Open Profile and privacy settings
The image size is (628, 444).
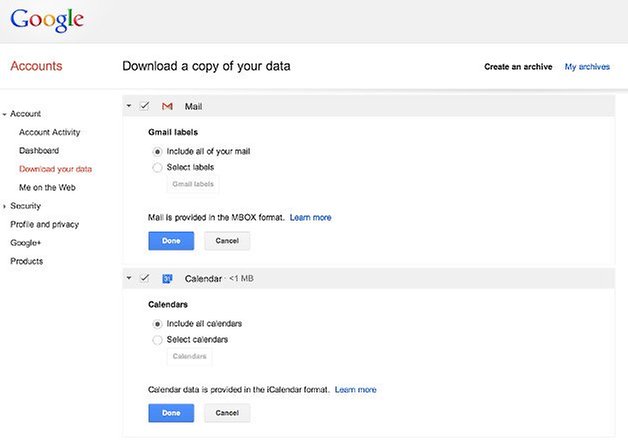(44, 224)
